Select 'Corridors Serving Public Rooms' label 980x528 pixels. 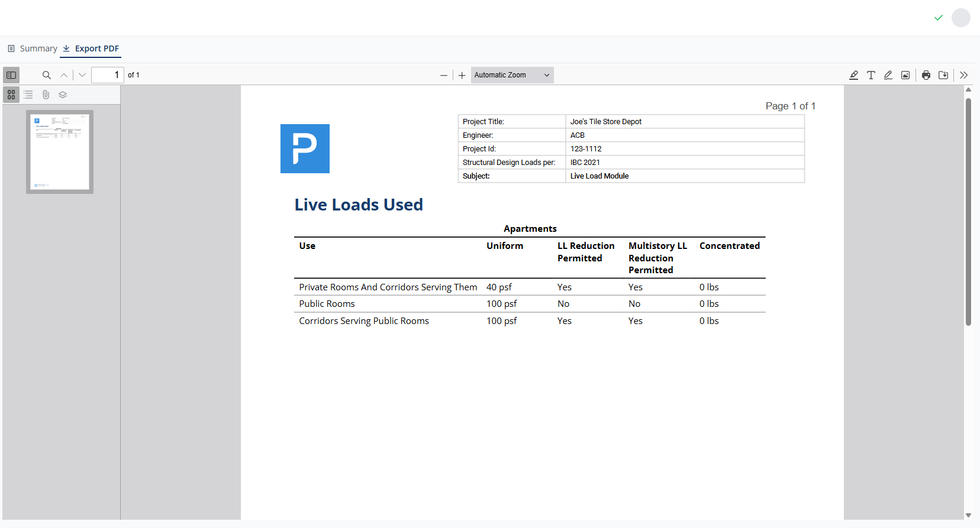pyautogui.click(x=364, y=321)
